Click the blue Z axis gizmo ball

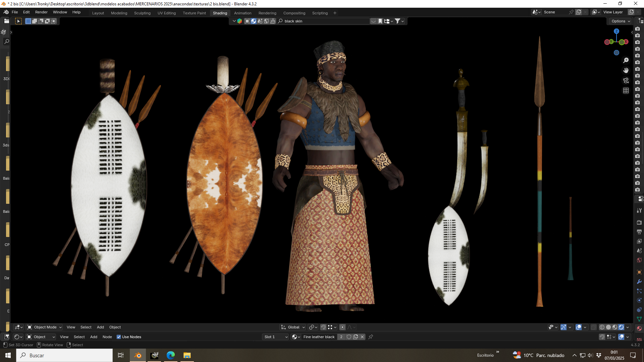pyautogui.click(x=616, y=31)
